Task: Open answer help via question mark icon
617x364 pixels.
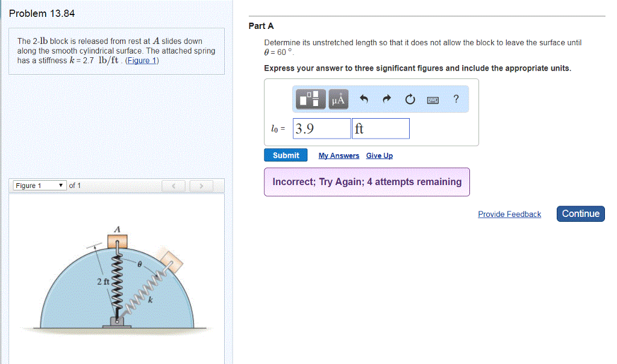Action: (x=456, y=99)
